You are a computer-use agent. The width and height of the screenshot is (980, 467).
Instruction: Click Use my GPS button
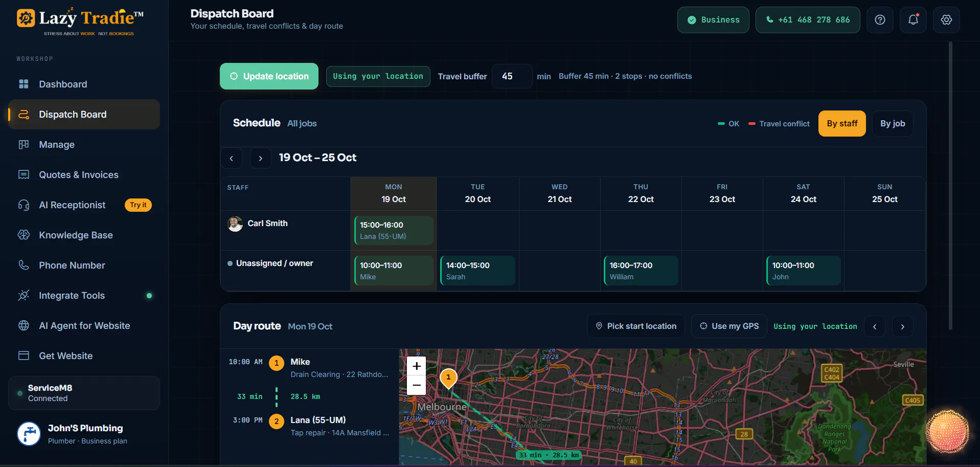729,326
